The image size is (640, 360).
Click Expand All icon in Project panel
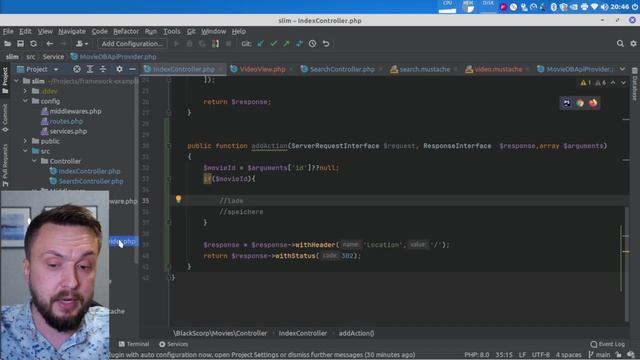tap(90, 69)
